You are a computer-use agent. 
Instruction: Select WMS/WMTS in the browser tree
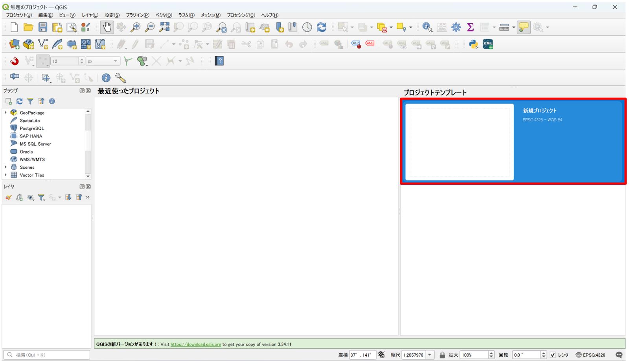pyautogui.click(x=32, y=159)
